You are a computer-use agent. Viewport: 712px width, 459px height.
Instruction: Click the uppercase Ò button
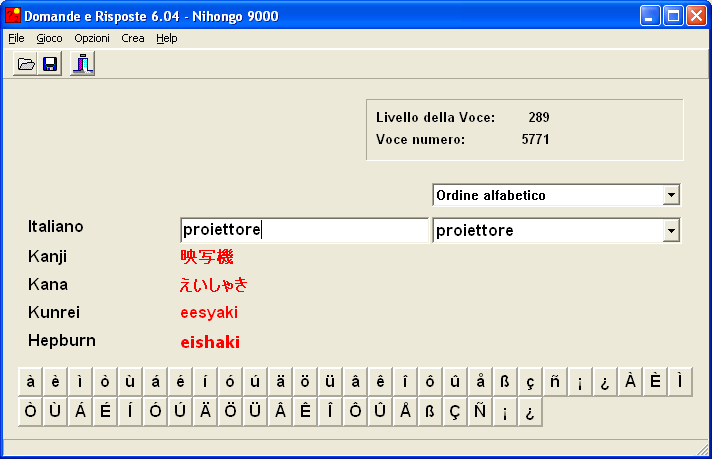click(x=30, y=412)
